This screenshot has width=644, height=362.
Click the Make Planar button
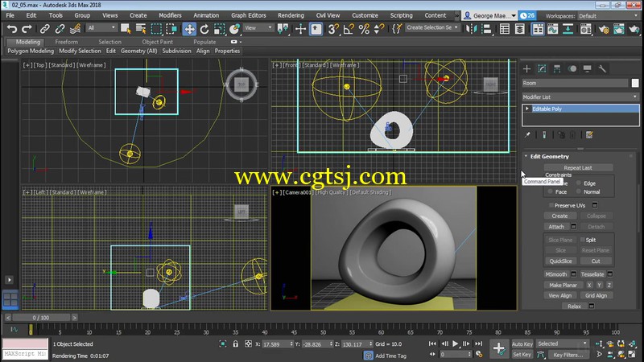[563, 285]
